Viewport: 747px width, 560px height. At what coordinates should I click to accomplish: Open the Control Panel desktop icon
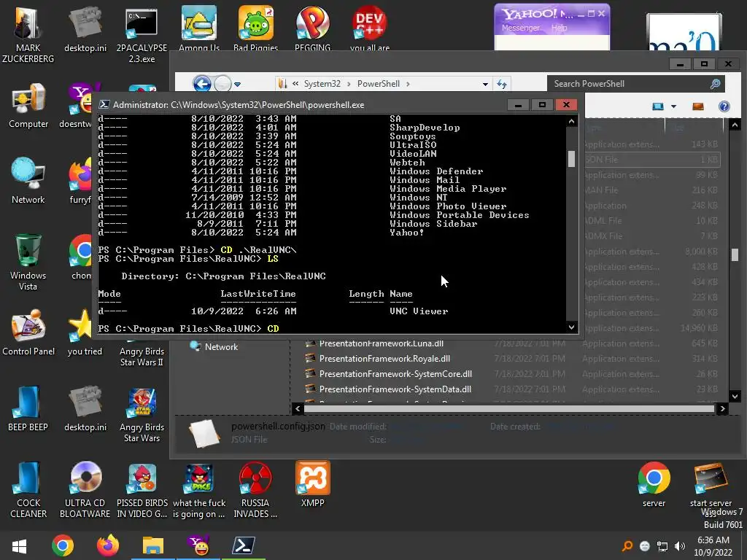pyautogui.click(x=28, y=332)
